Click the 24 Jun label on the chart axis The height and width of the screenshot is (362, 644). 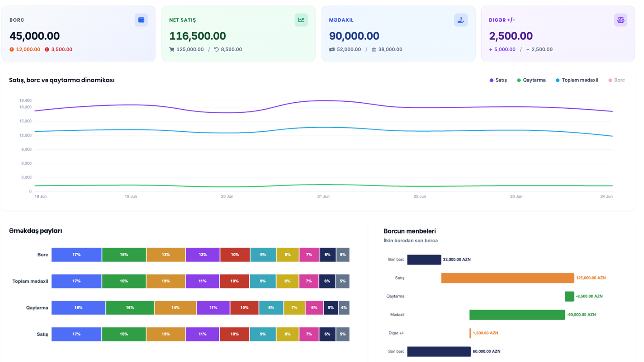(x=606, y=196)
